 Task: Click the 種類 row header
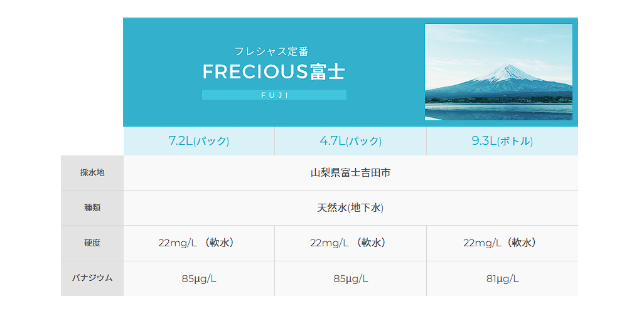[92, 208]
